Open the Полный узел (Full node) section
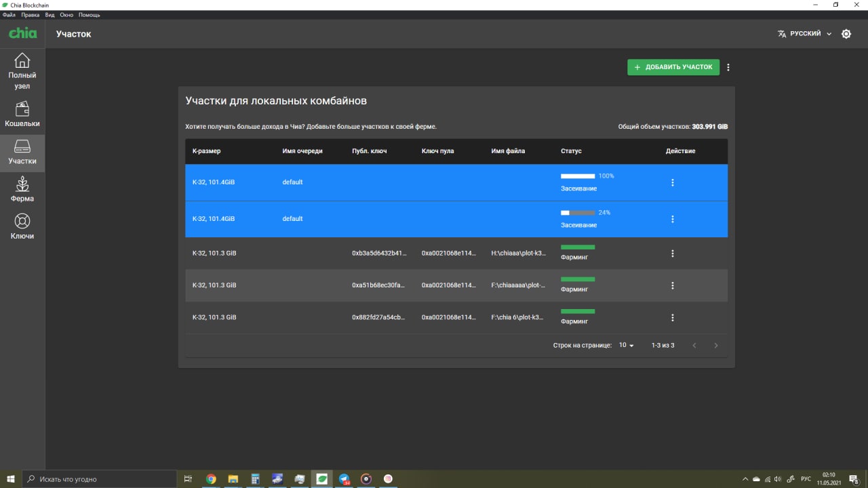This screenshot has width=868, height=488. (22, 70)
